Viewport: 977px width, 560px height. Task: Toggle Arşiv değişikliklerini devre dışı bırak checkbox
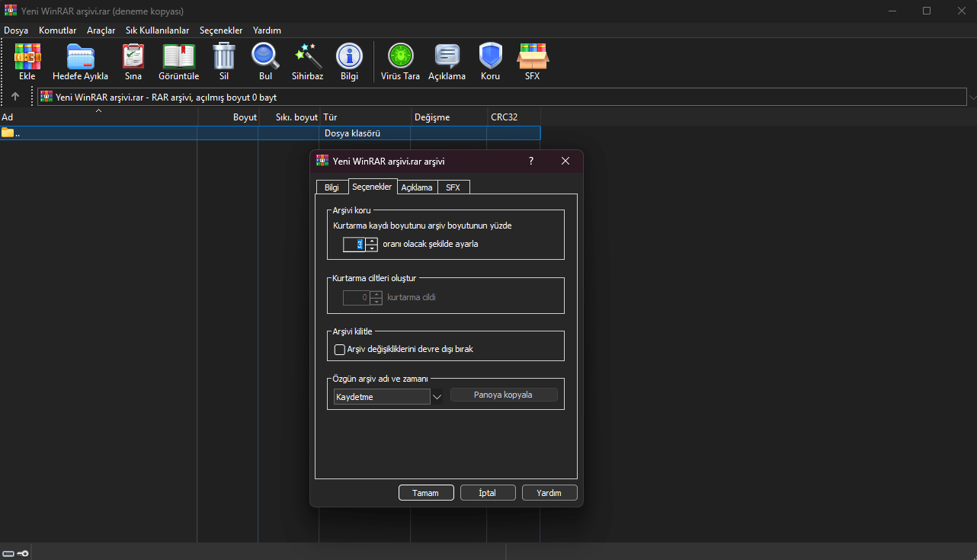[x=340, y=350]
